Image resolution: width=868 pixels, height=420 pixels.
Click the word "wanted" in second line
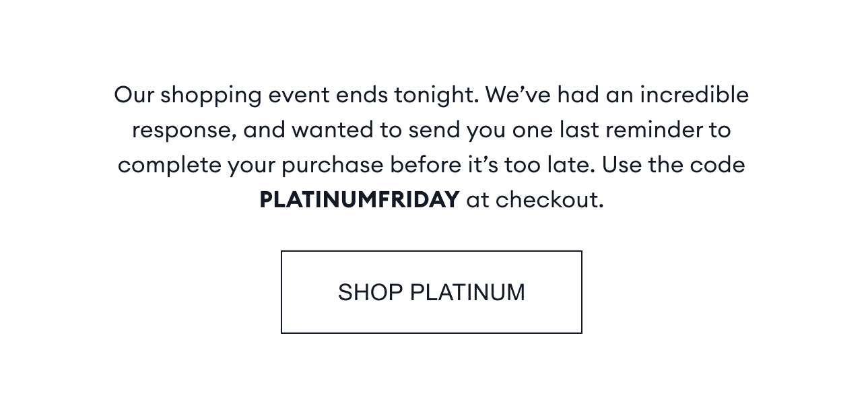click(332, 130)
